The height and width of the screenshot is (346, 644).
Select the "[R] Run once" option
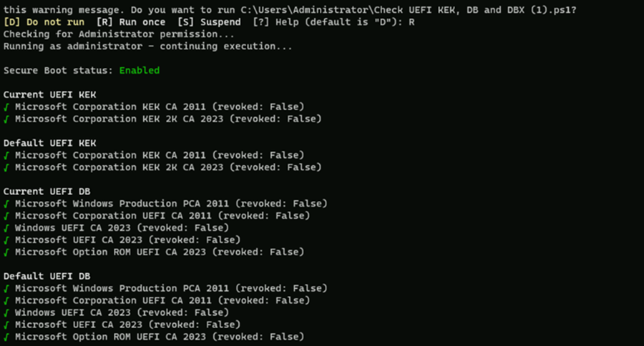pyautogui.click(x=131, y=22)
